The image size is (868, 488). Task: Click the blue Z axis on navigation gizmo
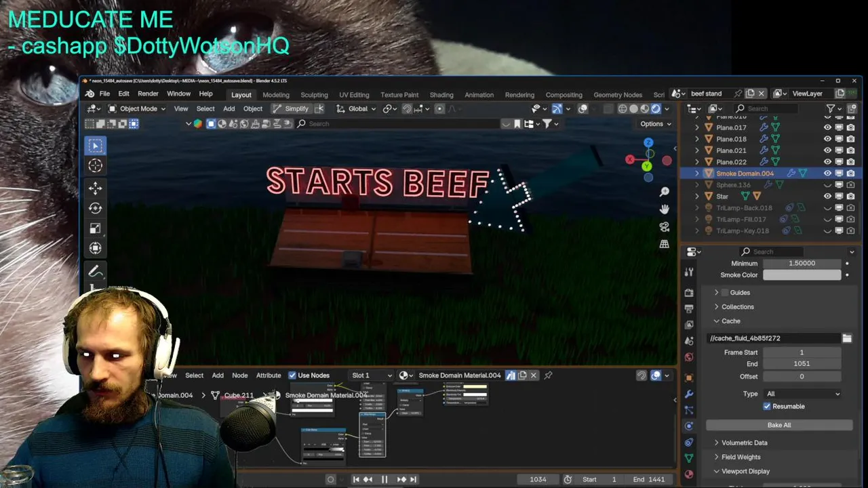click(648, 143)
